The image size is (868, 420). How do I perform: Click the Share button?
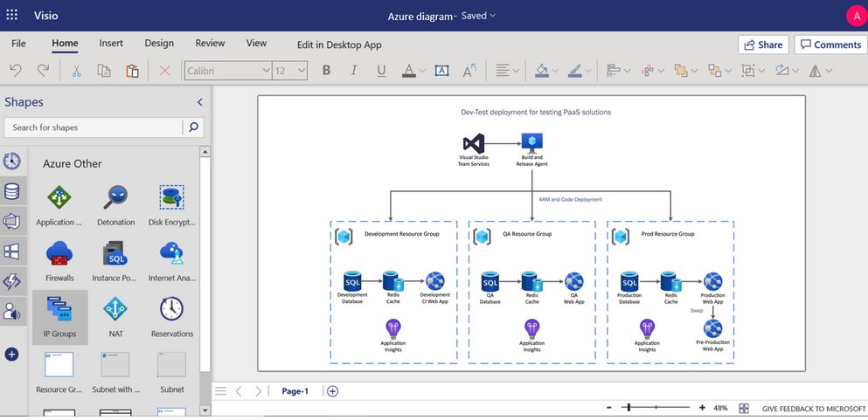pos(763,45)
